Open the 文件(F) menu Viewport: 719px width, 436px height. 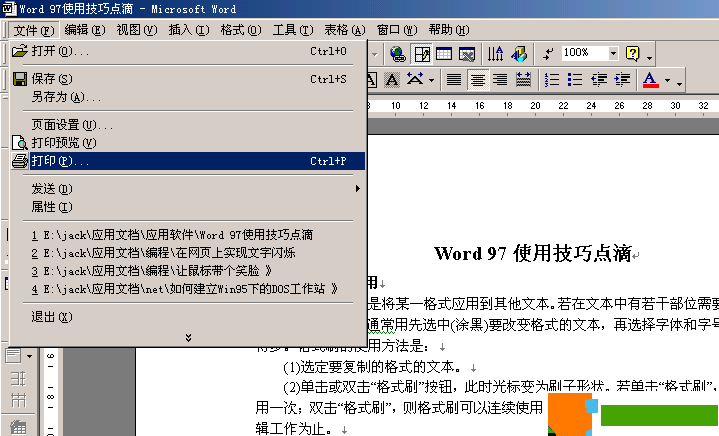(x=34, y=30)
